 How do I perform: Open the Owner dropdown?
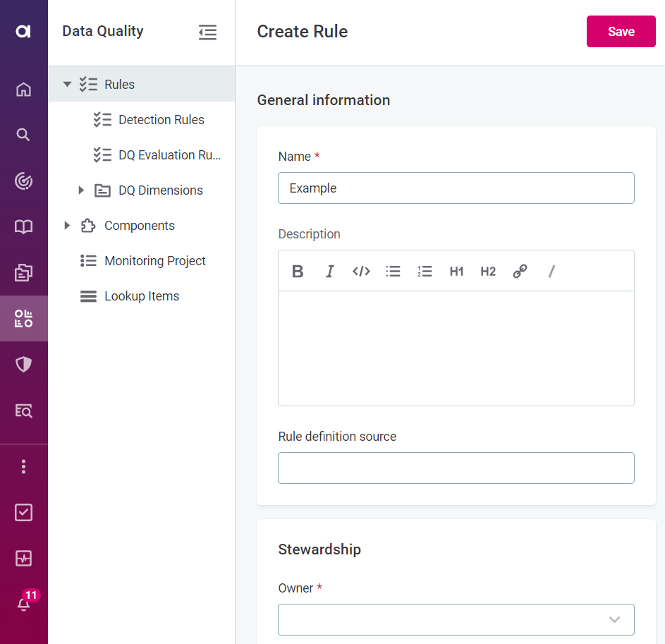tap(456, 619)
